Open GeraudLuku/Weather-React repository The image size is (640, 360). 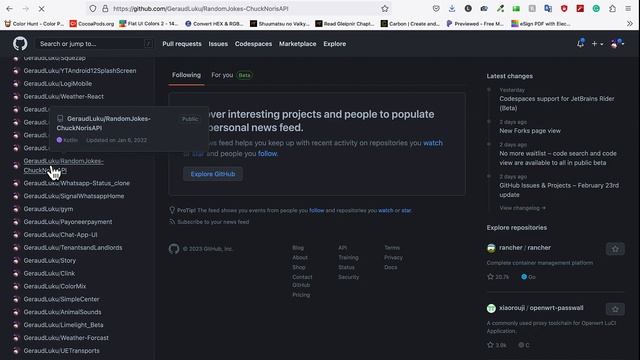[x=63, y=97]
